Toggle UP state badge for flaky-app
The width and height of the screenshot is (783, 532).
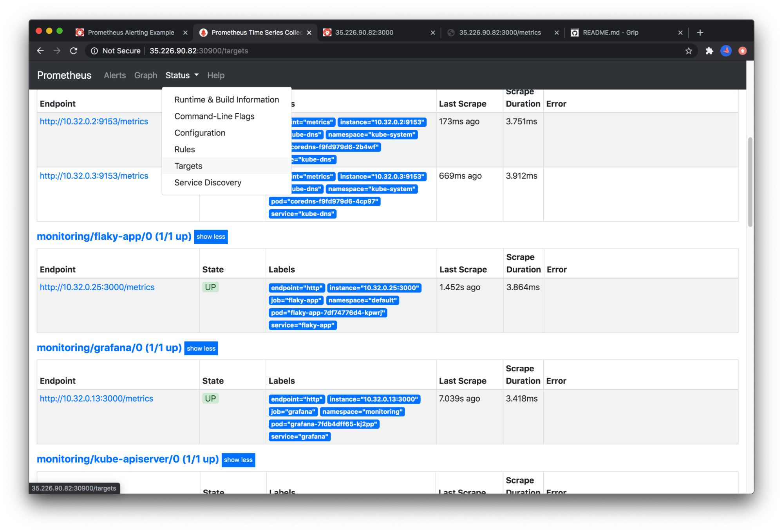pyautogui.click(x=210, y=287)
